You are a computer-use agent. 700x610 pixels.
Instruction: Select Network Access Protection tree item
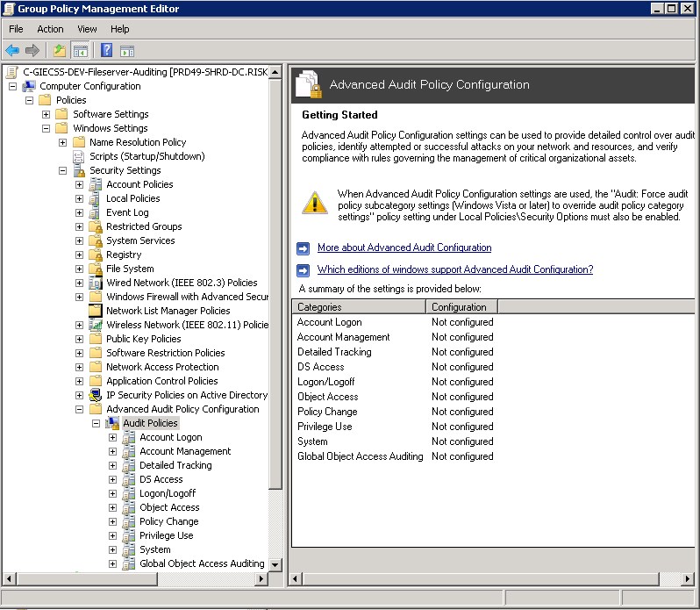162,367
